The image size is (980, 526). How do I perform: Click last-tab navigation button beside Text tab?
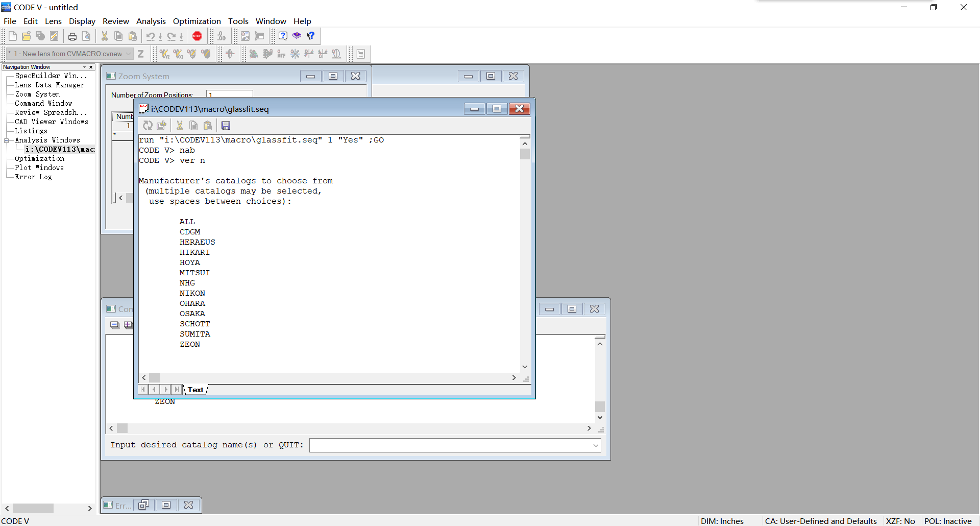[177, 389]
